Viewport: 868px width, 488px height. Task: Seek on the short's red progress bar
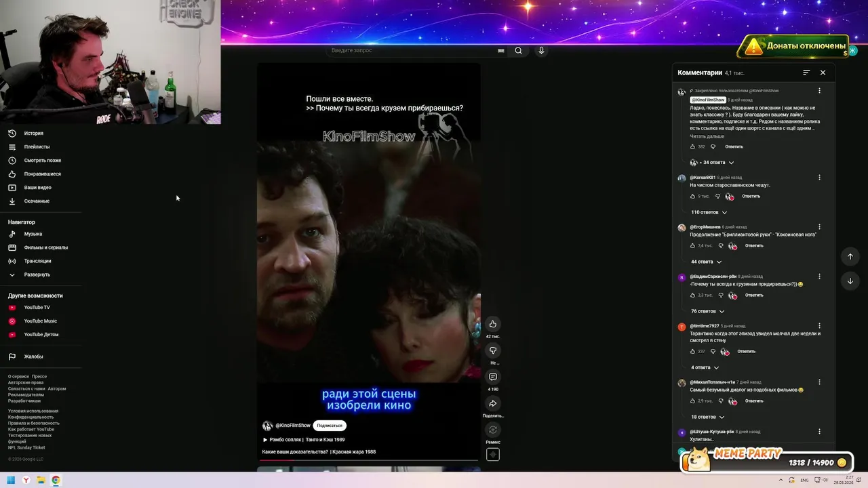click(369, 460)
